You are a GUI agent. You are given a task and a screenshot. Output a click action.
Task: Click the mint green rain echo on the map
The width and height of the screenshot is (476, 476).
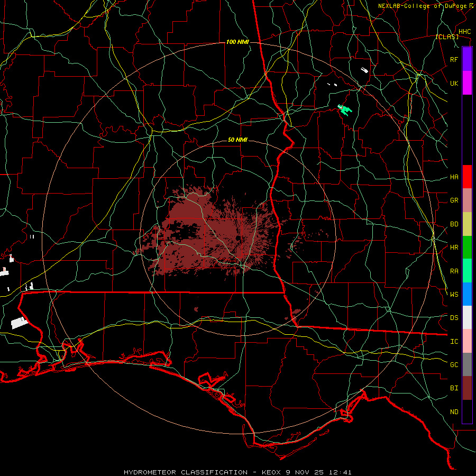click(345, 110)
